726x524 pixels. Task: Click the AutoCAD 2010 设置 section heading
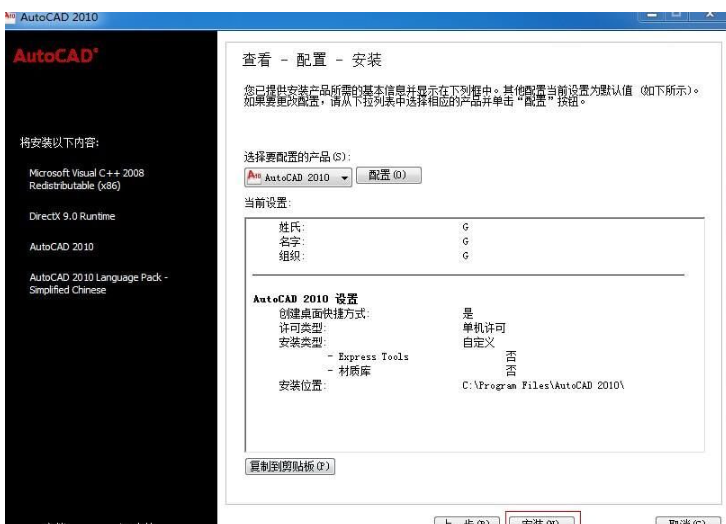(305, 299)
